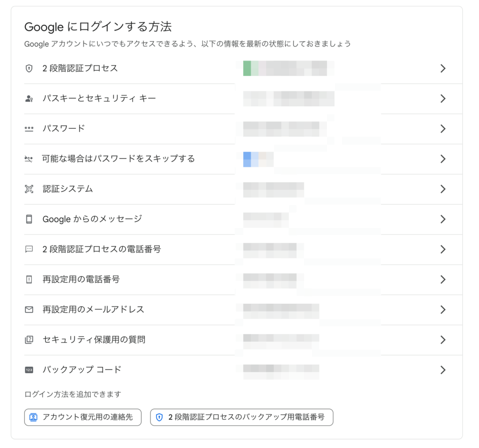The height and width of the screenshot is (448, 479).
Task: Click the blurred 再設定用の電話番号 value
Action: point(270,279)
